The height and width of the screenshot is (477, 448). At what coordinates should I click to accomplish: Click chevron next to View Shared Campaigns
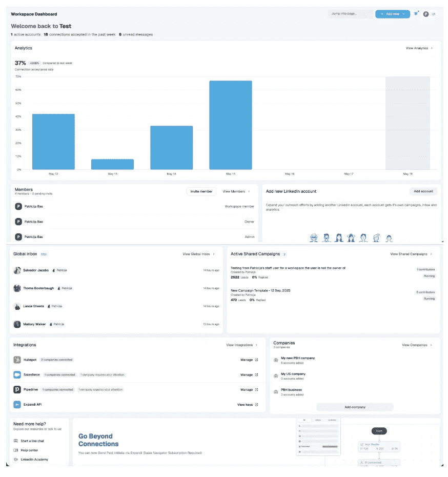(431, 254)
